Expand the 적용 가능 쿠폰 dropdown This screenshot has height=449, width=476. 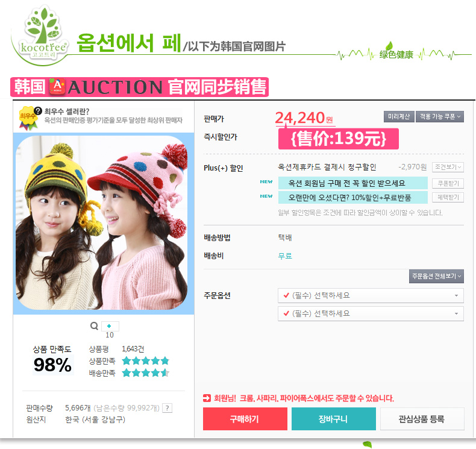(440, 116)
